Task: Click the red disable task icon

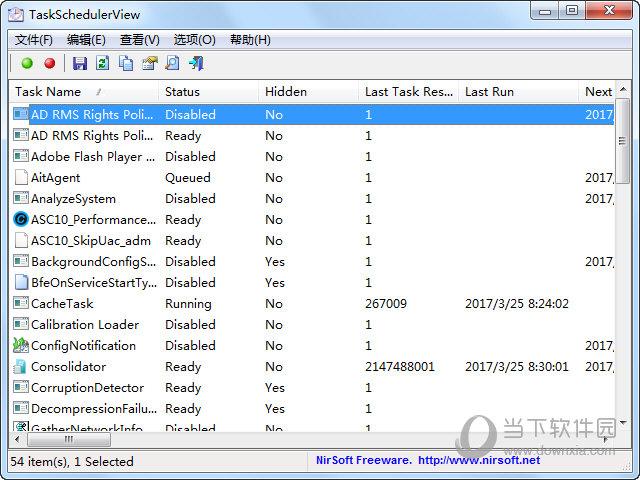Action: coord(49,64)
